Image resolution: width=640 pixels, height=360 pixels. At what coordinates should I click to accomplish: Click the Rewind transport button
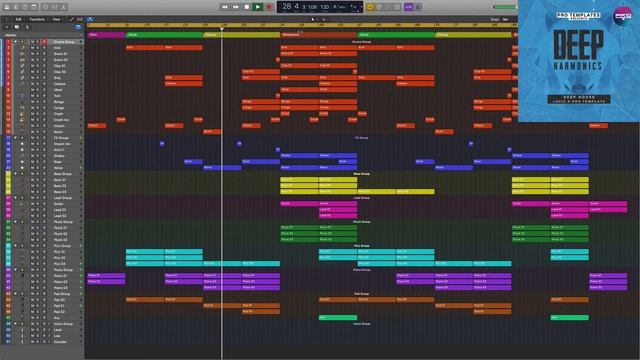point(224,7)
